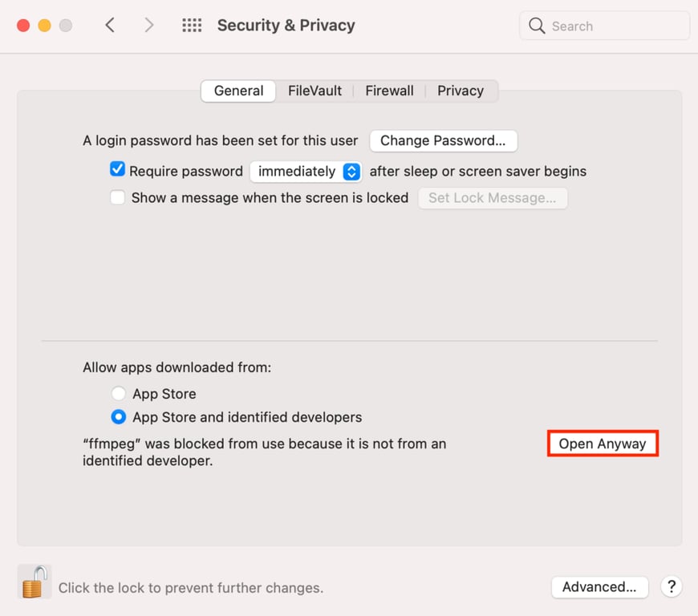Screen dimensions: 698x616
Task: Select App Store and identified developers
Action: (118, 417)
